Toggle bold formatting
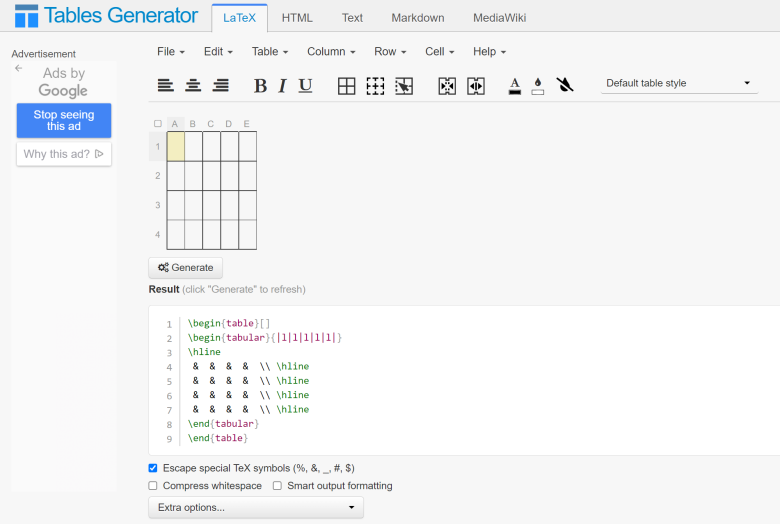This screenshot has height=524, width=780. (260, 86)
